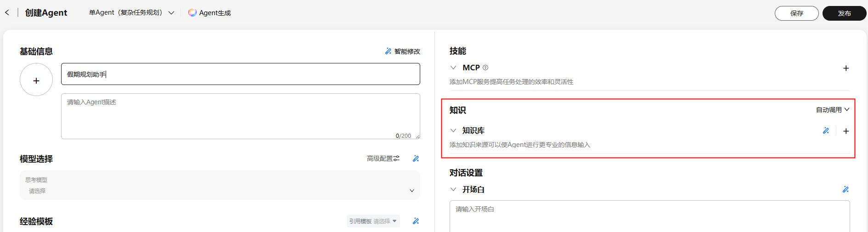This screenshot has width=868, height=232.
Task: Click the 知识库 magic wand icon
Action: click(826, 131)
